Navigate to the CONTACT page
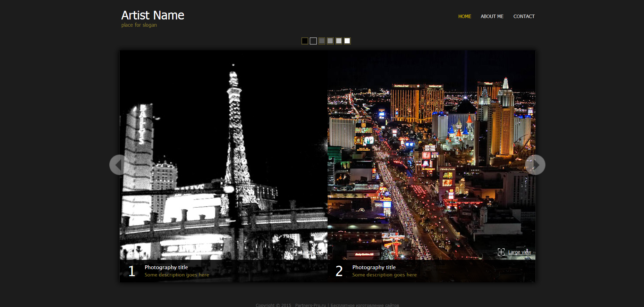644x307 pixels. (x=524, y=16)
